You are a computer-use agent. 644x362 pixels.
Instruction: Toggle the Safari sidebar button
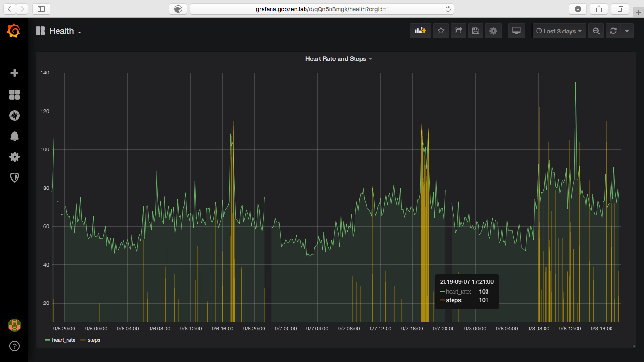click(41, 8)
